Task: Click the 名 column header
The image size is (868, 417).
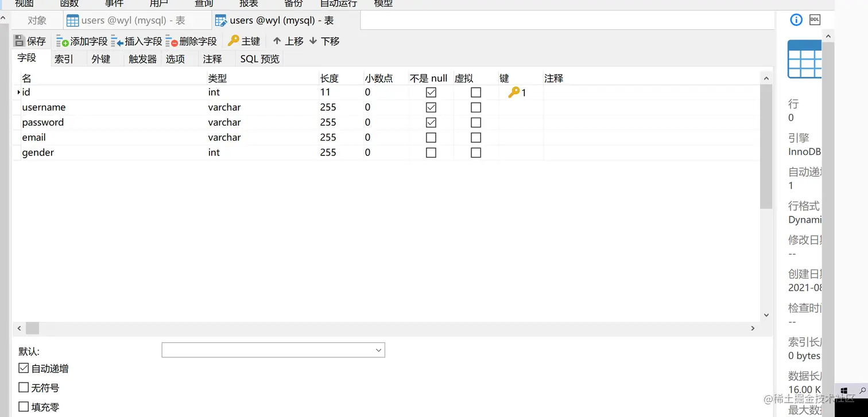Action: (x=114, y=78)
